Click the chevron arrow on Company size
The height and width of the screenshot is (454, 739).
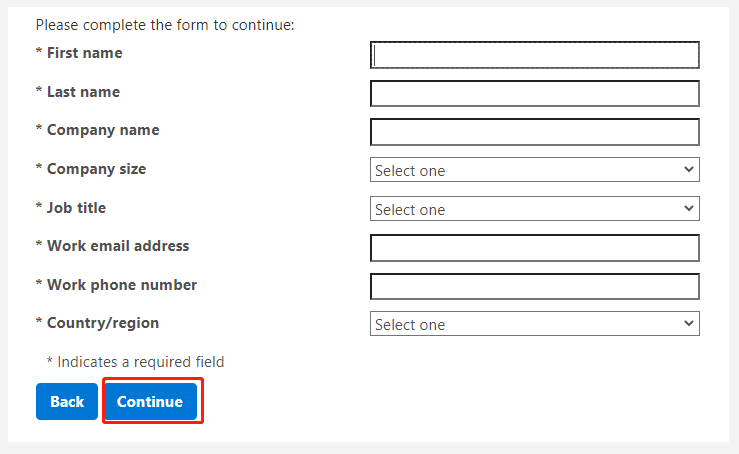click(689, 169)
